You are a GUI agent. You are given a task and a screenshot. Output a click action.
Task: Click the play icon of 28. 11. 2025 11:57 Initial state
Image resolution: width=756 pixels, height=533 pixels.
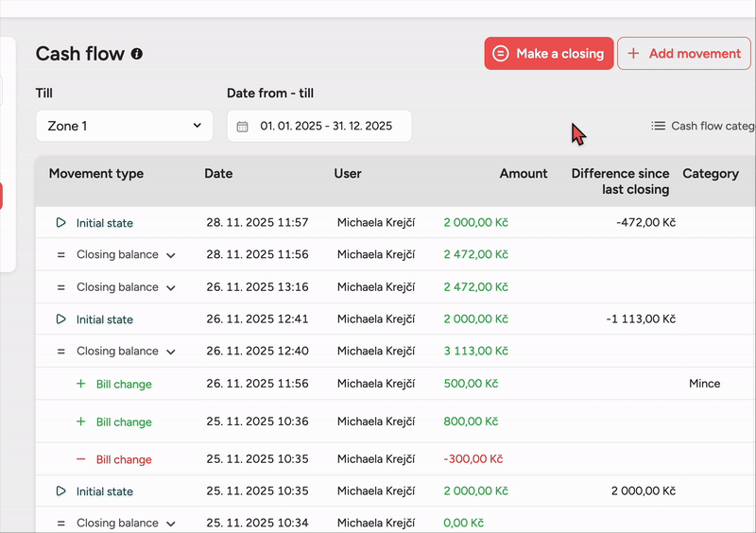click(61, 223)
